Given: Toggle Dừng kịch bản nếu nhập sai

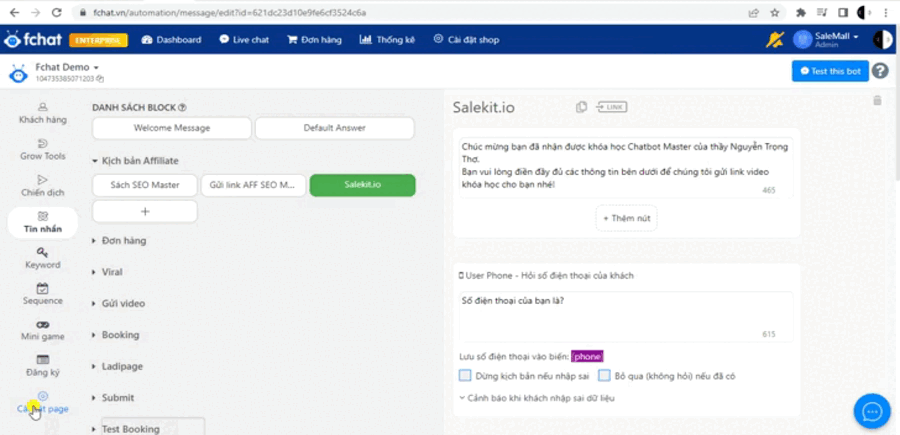Looking at the screenshot, I should [465, 376].
